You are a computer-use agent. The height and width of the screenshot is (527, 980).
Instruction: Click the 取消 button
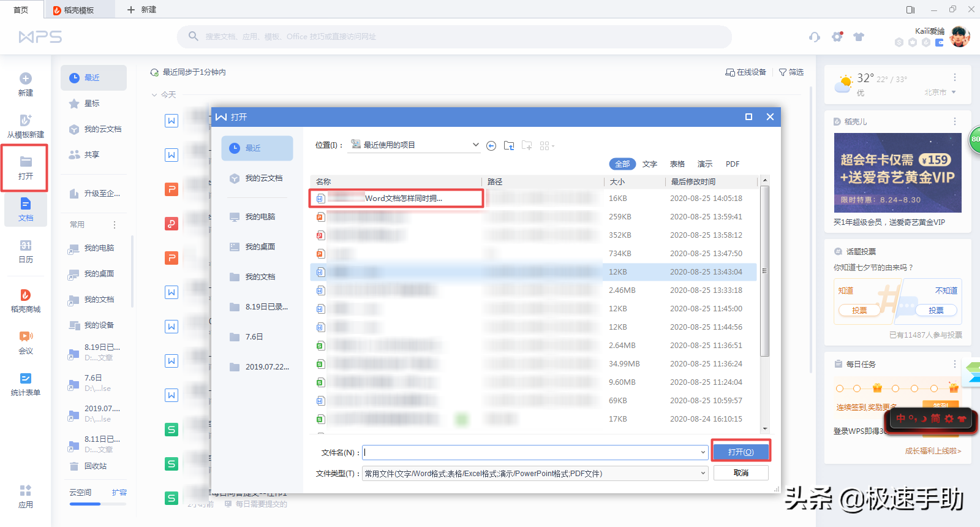(741, 473)
